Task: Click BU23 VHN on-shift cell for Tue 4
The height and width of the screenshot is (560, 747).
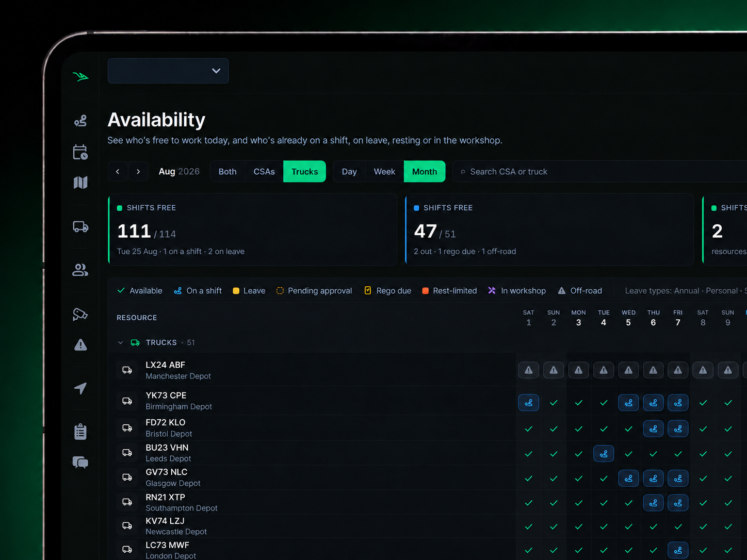Action: tap(604, 454)
